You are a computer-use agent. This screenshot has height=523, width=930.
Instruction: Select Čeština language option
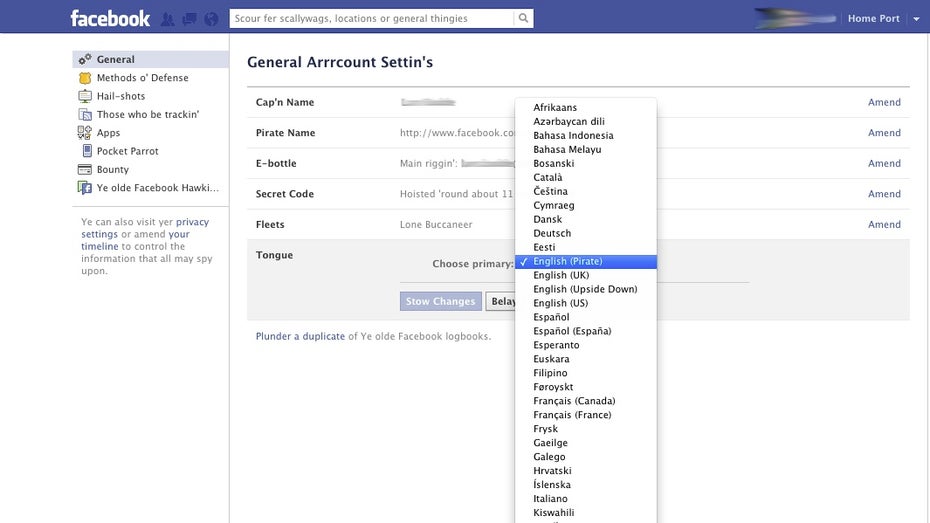pyautogui.click(x=586, y=191)
